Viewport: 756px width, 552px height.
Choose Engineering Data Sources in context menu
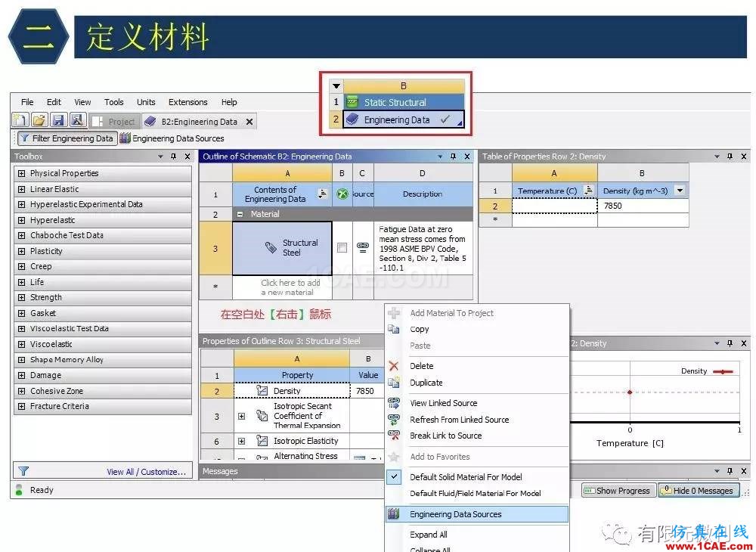point(476,514)
